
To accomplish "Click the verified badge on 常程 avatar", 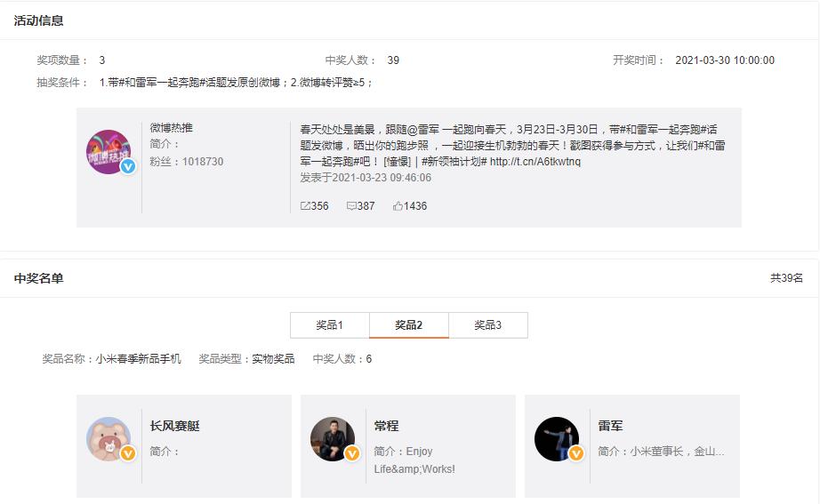I will coord(352,453).
